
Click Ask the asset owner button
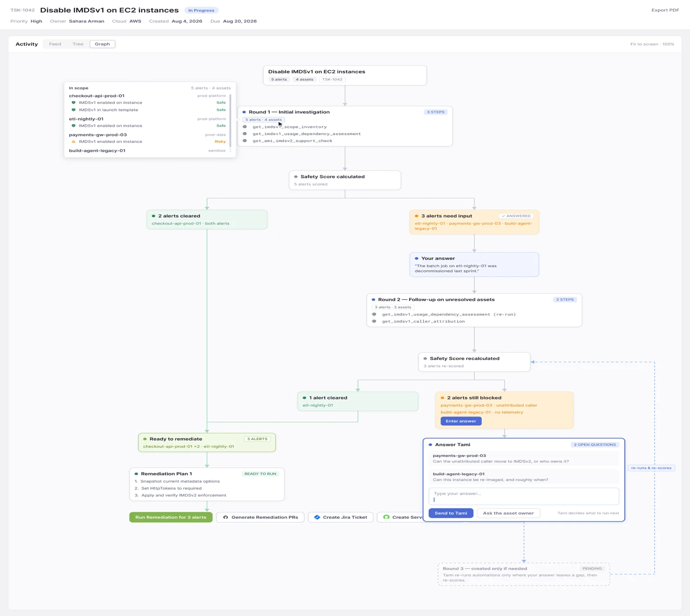point(508,513)
